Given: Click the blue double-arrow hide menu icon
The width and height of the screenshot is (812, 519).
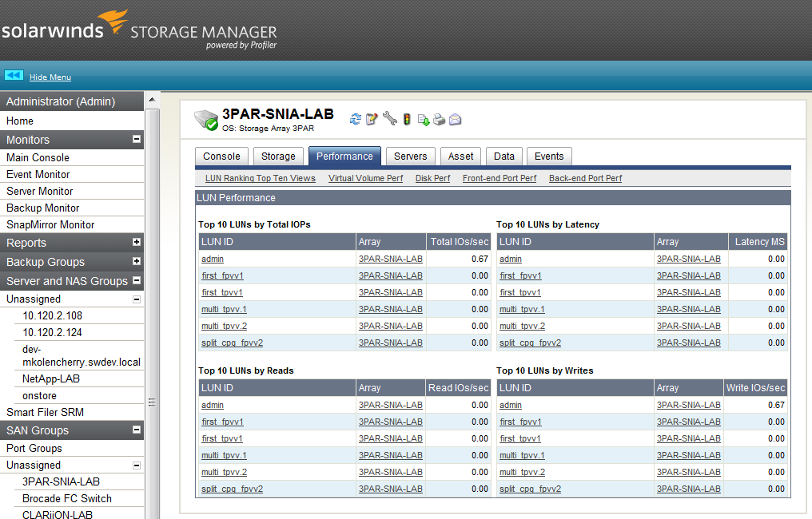Looking at the screenshot, I should coord(14,76).
